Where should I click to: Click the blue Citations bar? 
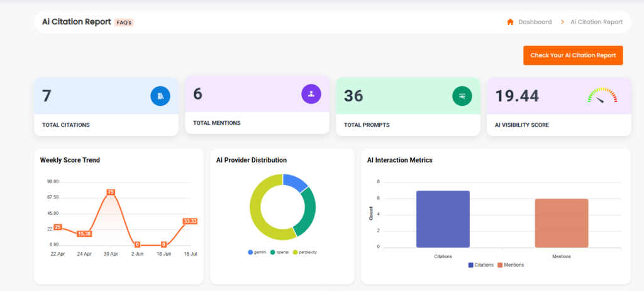443,219
